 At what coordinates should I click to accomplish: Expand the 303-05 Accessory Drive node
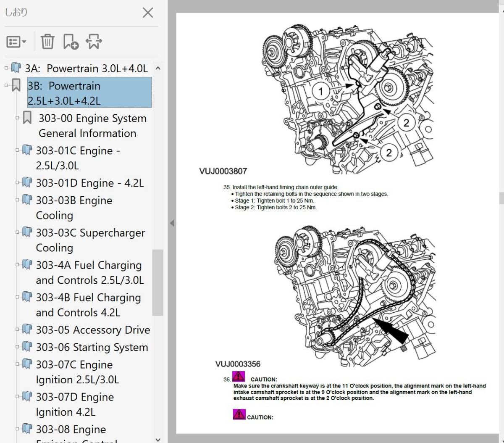pyautogui.click(x=18, y=329)
